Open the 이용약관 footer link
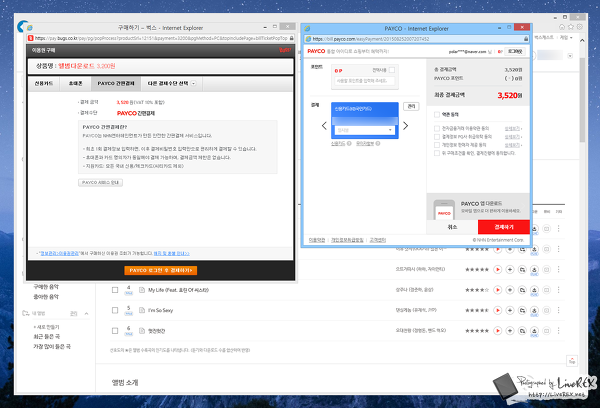600x408 pixels. (316, 240)
